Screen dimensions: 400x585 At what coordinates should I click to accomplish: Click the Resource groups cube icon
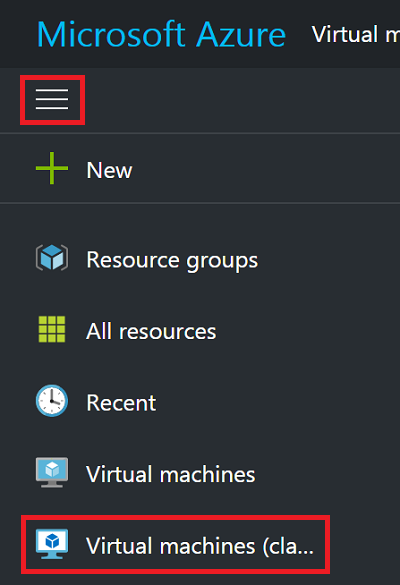click(x=52, y=257)
